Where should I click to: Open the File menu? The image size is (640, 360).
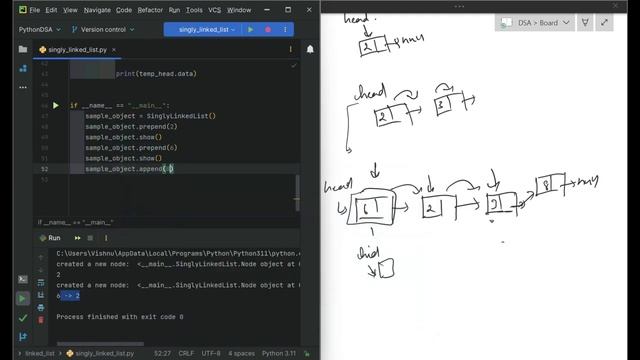click(x=35, y=10)
